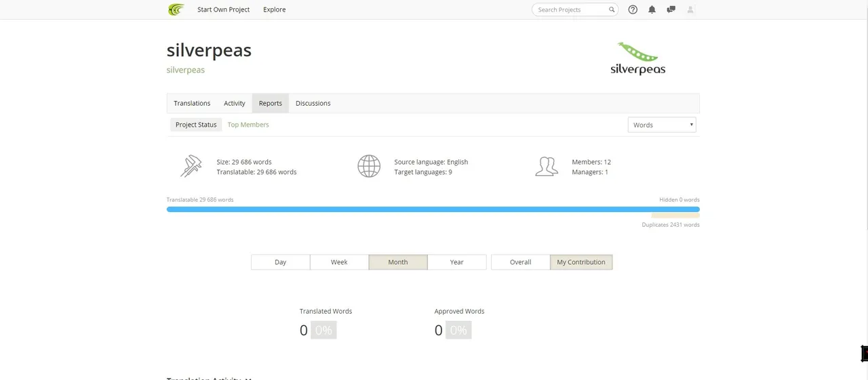Focus the Search Projects field
The height and width of the screenshot is (380, 868).
point(575,9)
